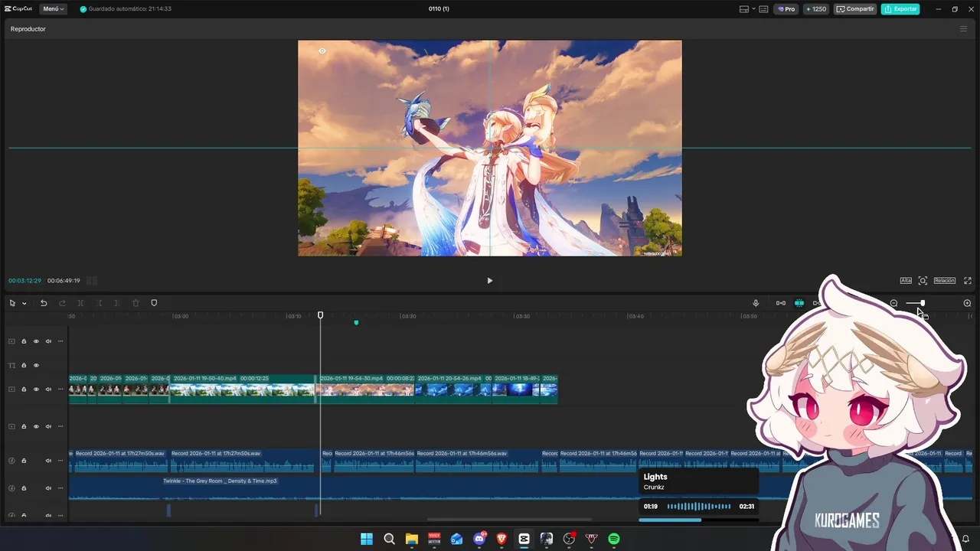
Task: Open more options for topmost video track
Action: (x=60, y=341)
